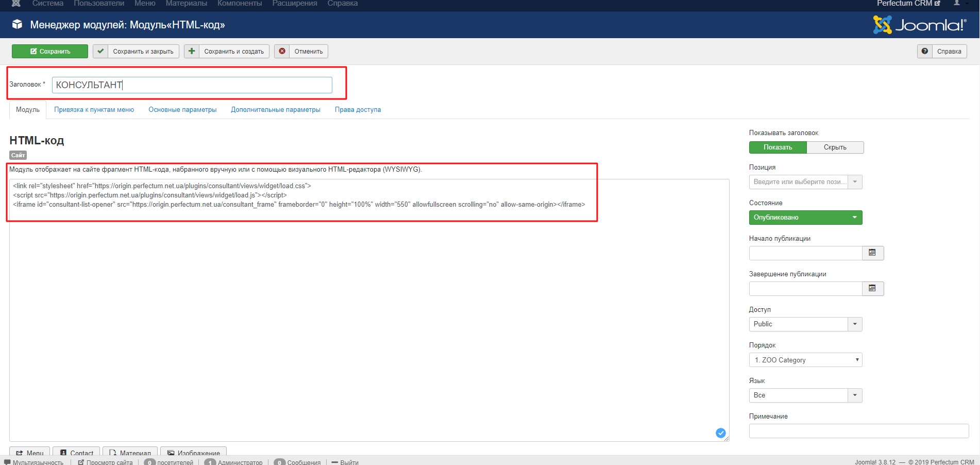Click the Заголовок title input field
The width and height of the screenshot is (980, 465).
(192, 85)
